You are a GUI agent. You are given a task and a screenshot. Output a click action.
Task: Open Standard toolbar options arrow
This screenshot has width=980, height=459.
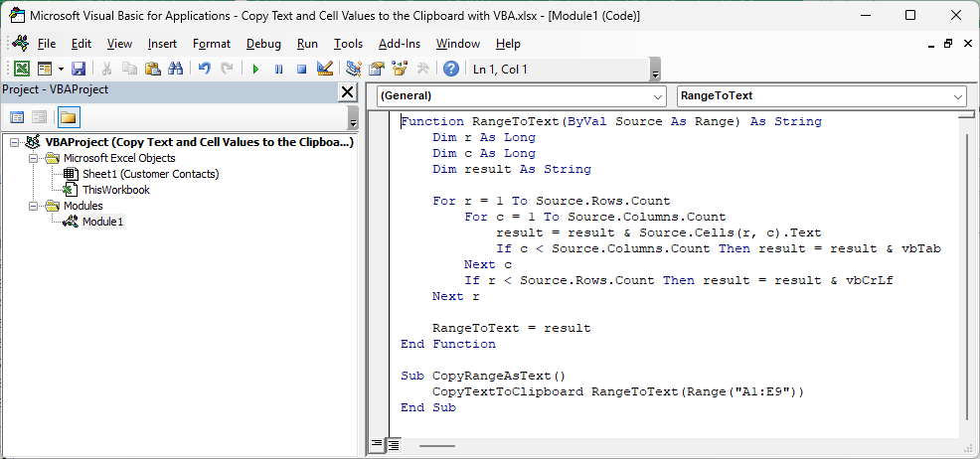656,70
